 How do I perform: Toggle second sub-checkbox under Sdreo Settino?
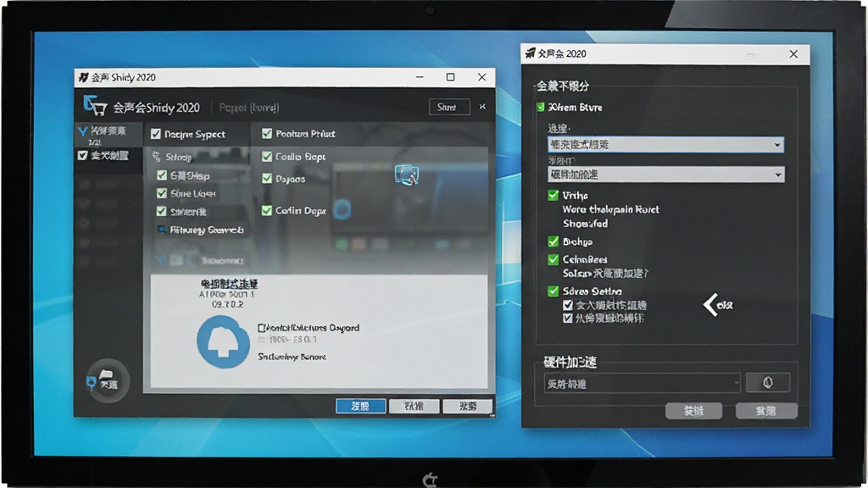(567, 319)
